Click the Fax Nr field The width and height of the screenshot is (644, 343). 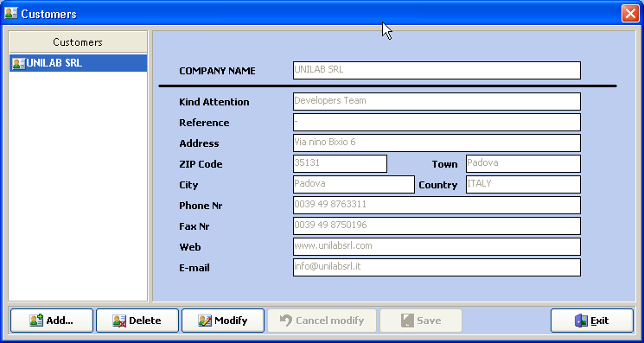tap(437, 225)
